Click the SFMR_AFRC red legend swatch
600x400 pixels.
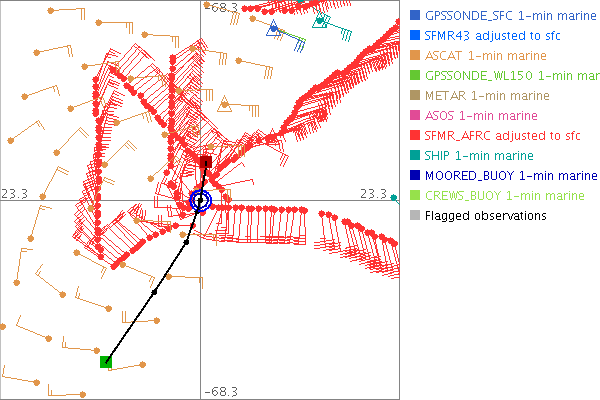point(414,136)
